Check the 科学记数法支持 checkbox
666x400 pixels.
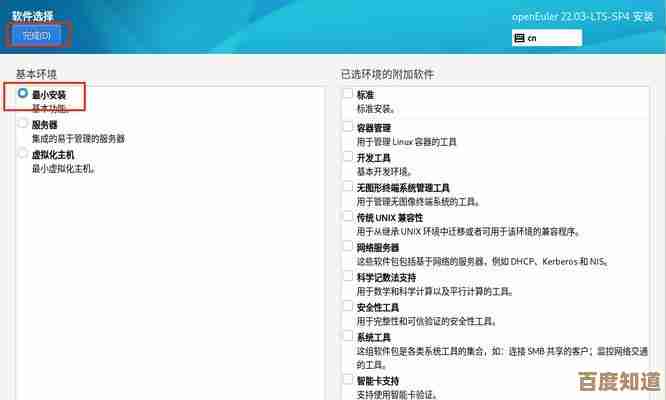pos(348,276)
